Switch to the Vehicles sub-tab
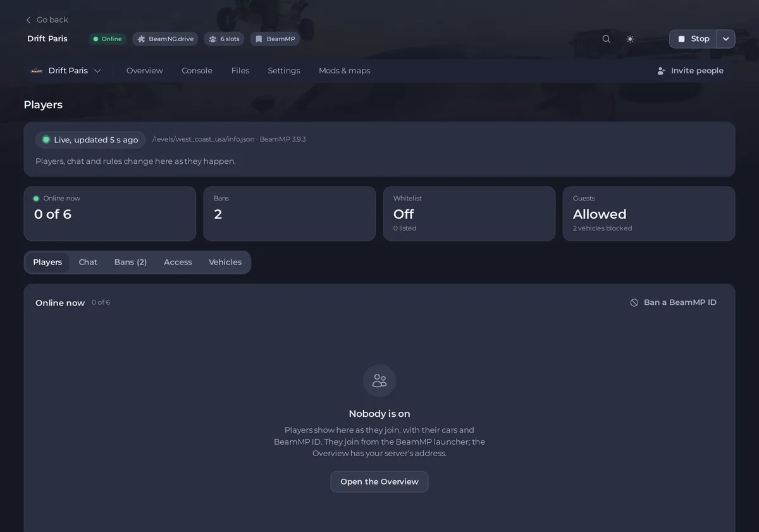Screen dimensions: 759x532 point(225,263)
